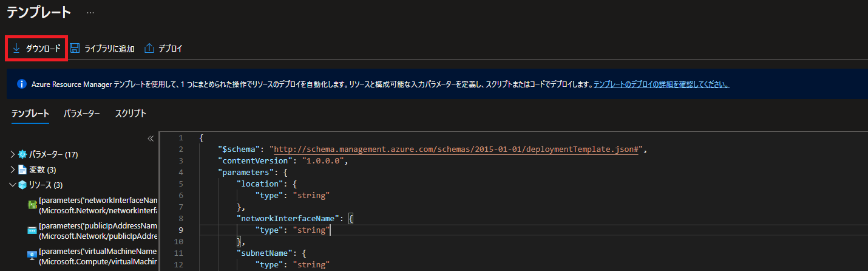Select the Microsoft.Network/publicIpAddresses resource row

[92, 231]
